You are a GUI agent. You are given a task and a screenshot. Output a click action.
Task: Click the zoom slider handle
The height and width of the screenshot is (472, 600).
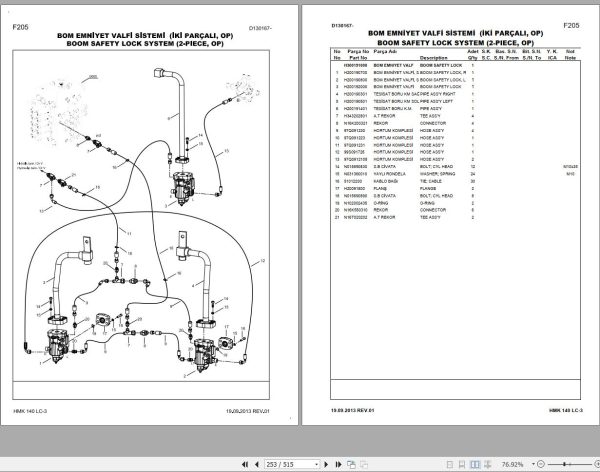[x=565, y=464]
